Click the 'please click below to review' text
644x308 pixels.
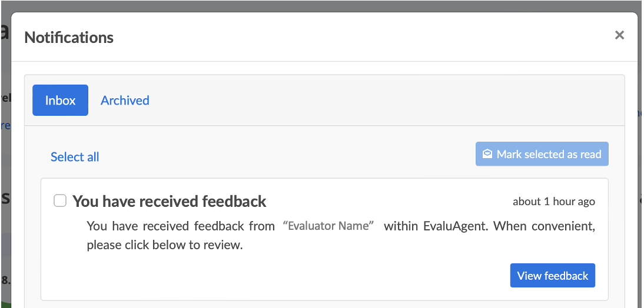click(x=165, y=245)
